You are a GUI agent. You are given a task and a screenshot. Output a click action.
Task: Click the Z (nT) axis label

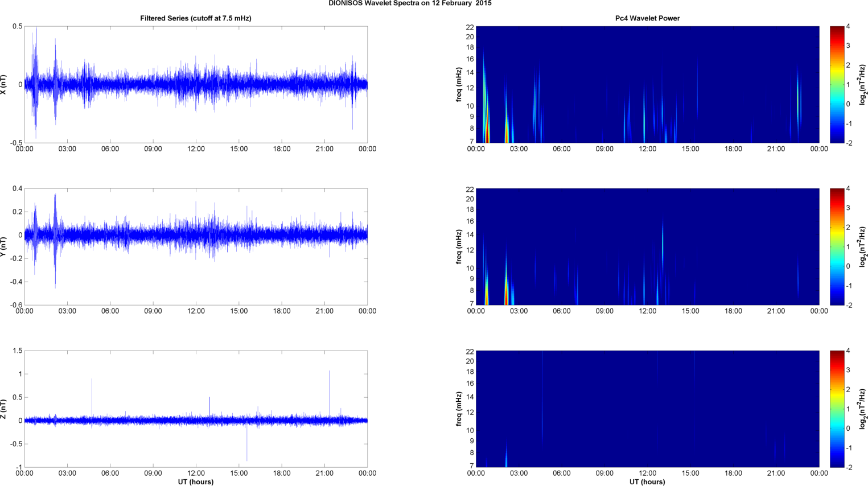4,409
